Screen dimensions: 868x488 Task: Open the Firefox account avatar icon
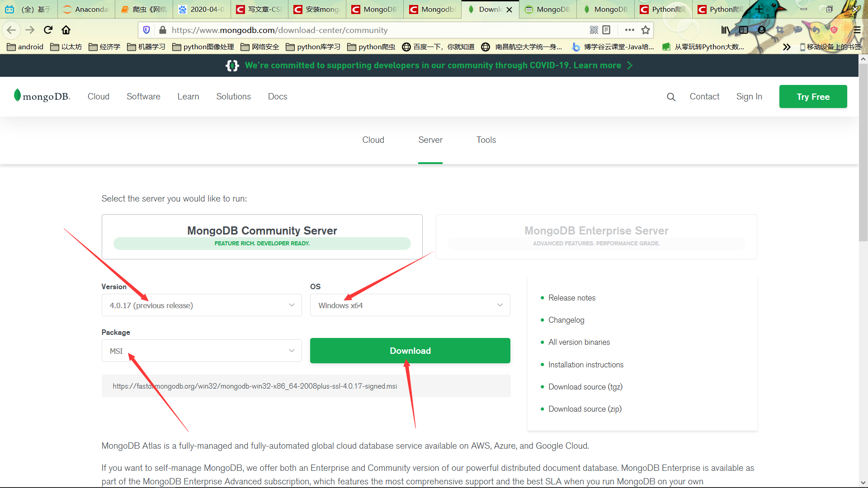coord(762,30)
